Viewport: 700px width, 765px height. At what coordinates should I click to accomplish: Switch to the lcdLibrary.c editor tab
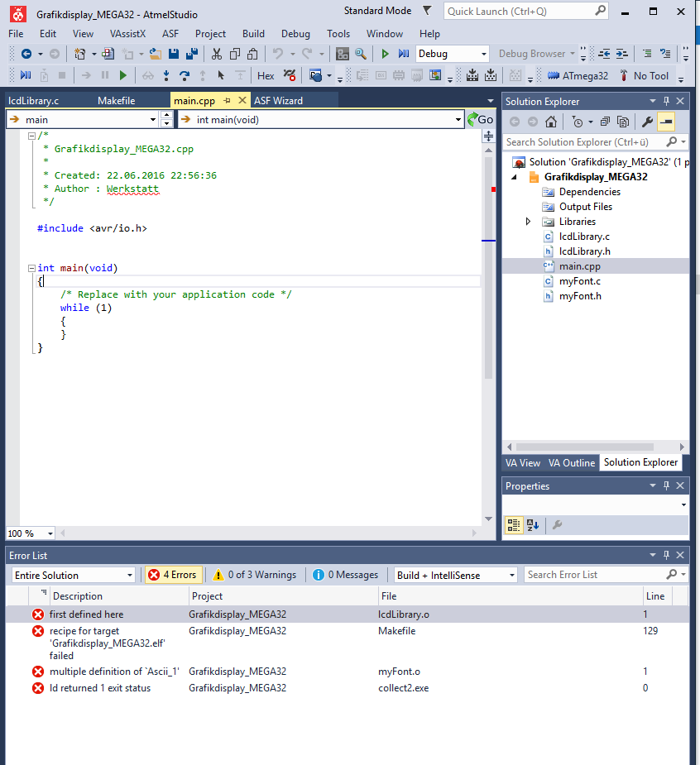click(34, 101)
